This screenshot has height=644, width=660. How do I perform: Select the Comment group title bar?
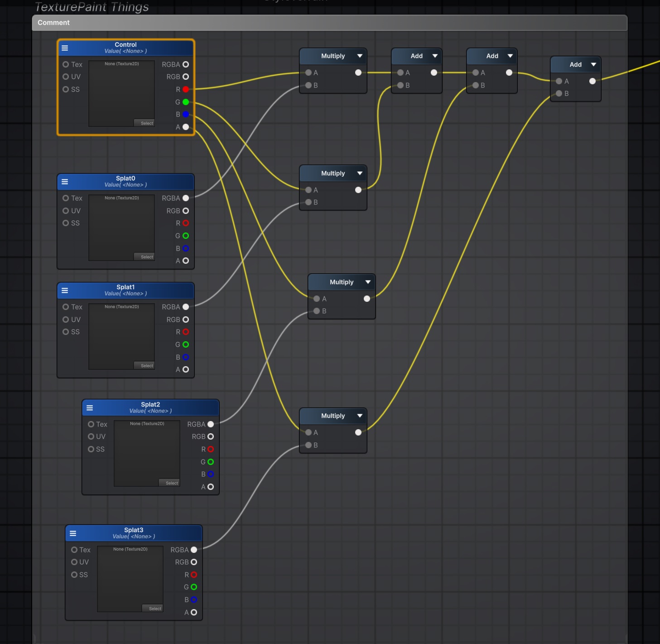[329, 23]
